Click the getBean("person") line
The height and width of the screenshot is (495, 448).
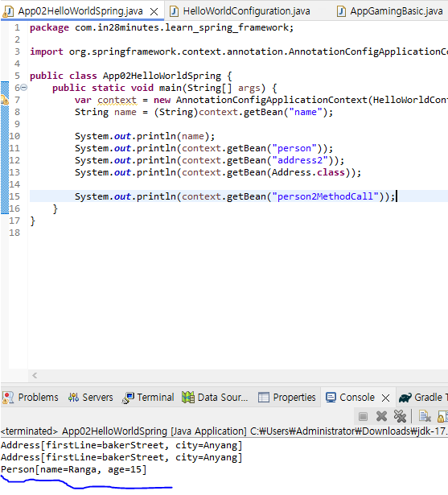point(203,148)
